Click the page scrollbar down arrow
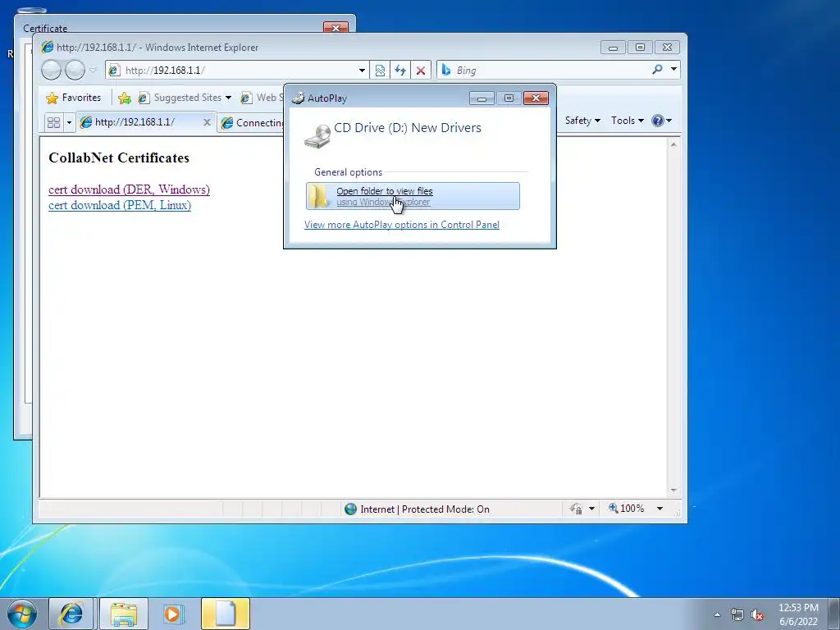This screenshot has width=840, height=630. pyautogui.click(x=674, y=491)
